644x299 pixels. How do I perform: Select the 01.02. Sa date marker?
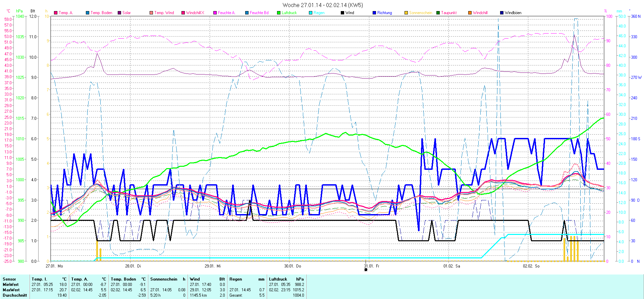[451, 266]
